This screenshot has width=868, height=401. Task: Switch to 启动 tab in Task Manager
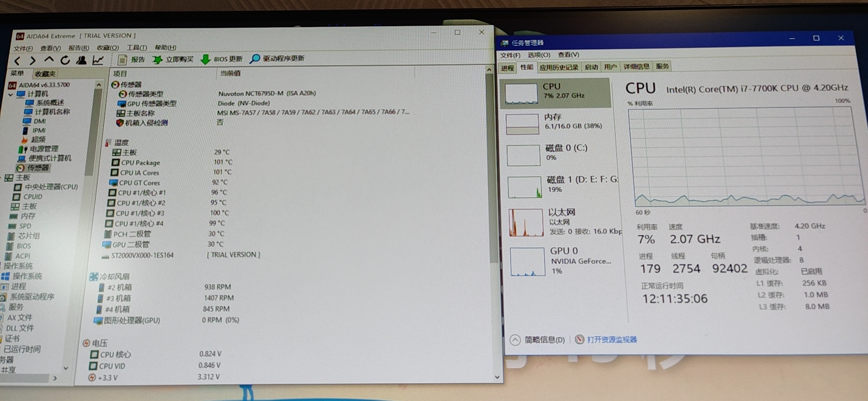(x=591, y=67)
